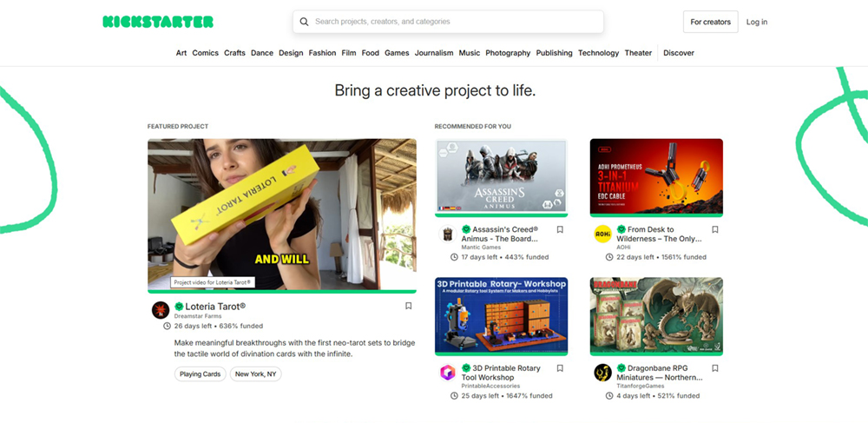This screenshot has width=868, height=423.
Task: Bookmark the From Desk to Wilderness project
Action: click(x=714, y=229)
